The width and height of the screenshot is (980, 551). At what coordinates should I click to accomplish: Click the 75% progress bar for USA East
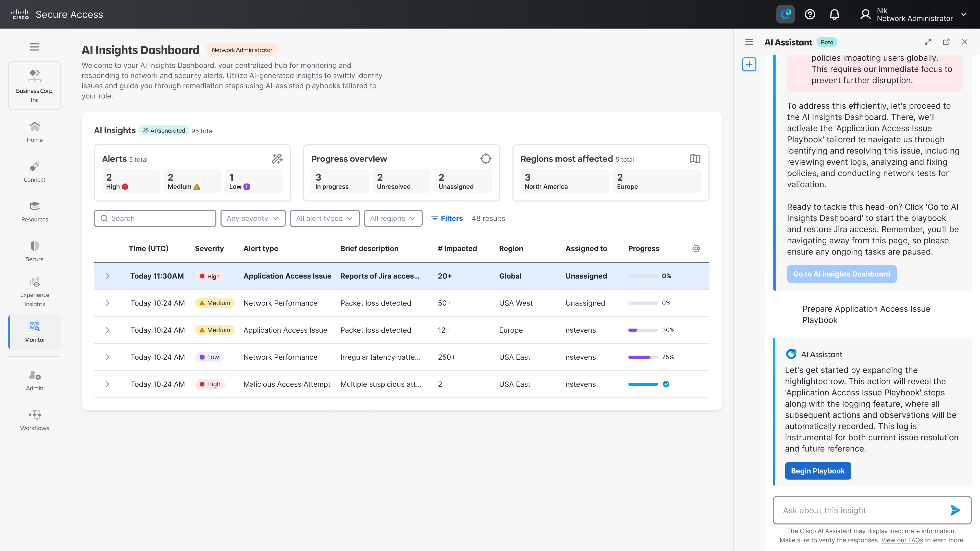pyautogui.click(x=643, y=357)
